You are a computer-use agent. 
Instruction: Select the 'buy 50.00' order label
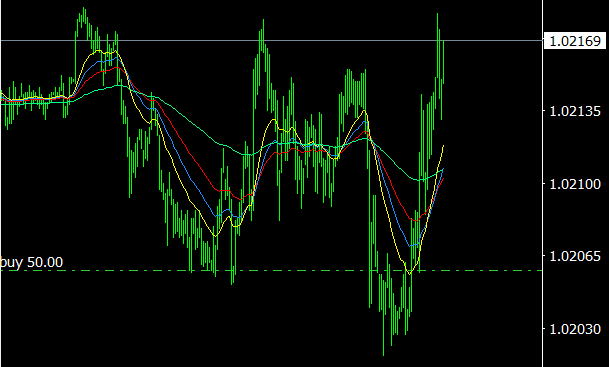tap(31, 263)
